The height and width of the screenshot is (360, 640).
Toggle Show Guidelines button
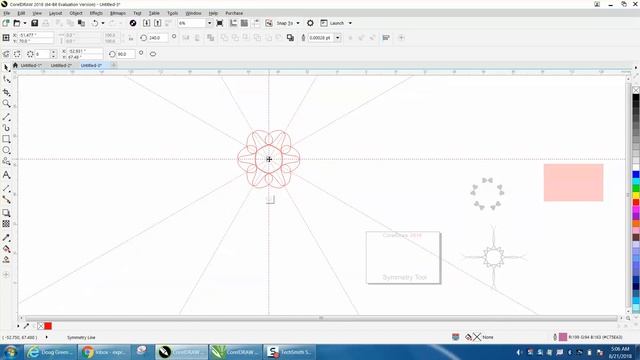pyautogui.click(x=256, y=23)
